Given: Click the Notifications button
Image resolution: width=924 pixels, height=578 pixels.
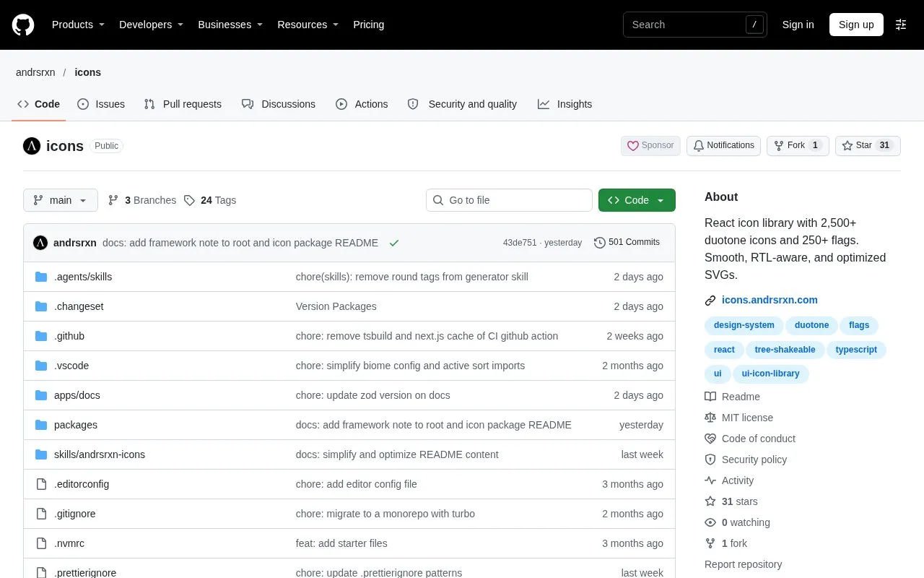Looking at the screenshot, I should (723, 145).
